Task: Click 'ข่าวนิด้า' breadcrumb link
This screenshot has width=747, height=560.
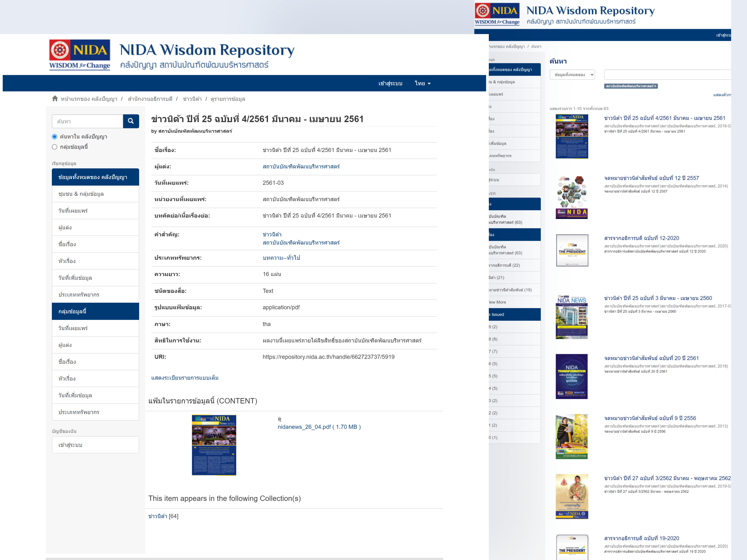Action: [192, 99]
